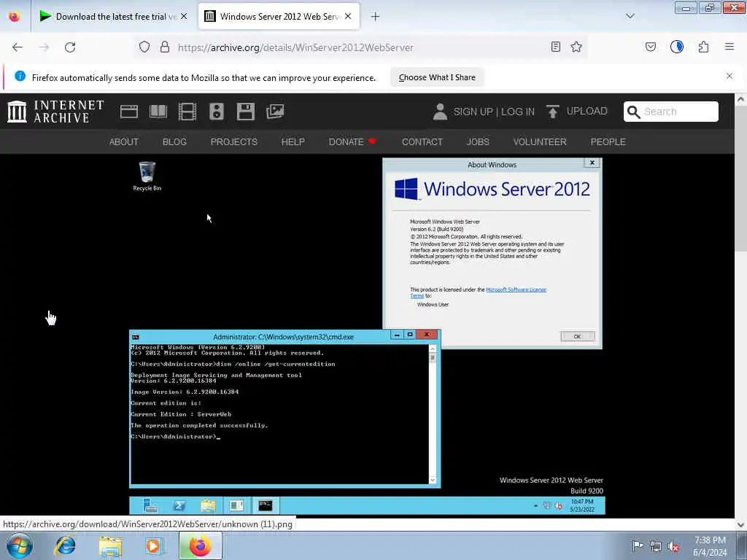The image size is (747, 560).
Task: Reload the current page
Action: click(70, 47)
